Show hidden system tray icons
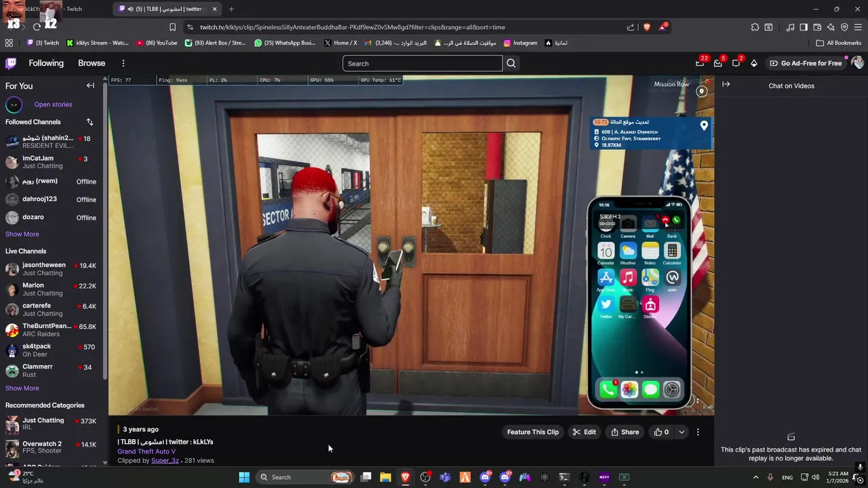868x488 pixels. 755,477
